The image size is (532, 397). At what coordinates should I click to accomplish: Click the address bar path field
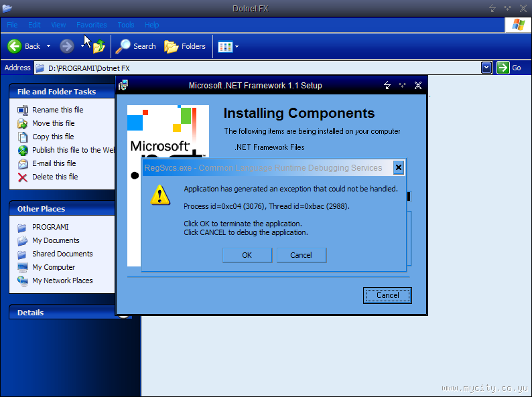pyautogui.click(x=258, y=68)
